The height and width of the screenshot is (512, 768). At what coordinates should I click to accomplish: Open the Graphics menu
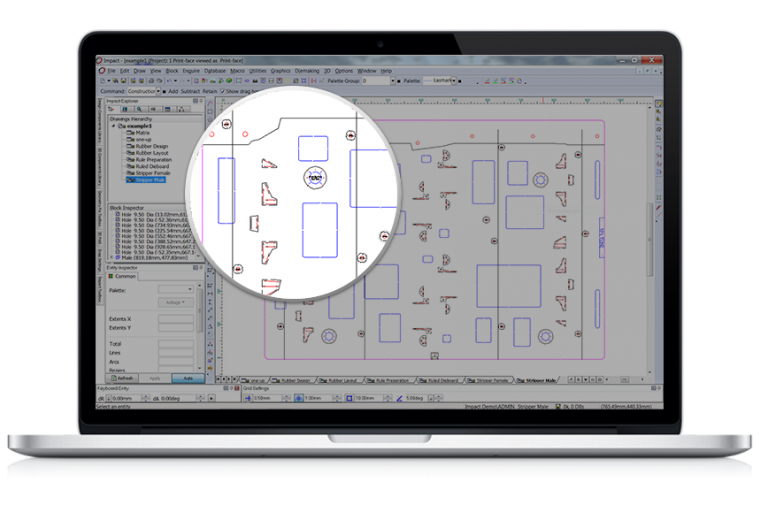tap(280, 71)
